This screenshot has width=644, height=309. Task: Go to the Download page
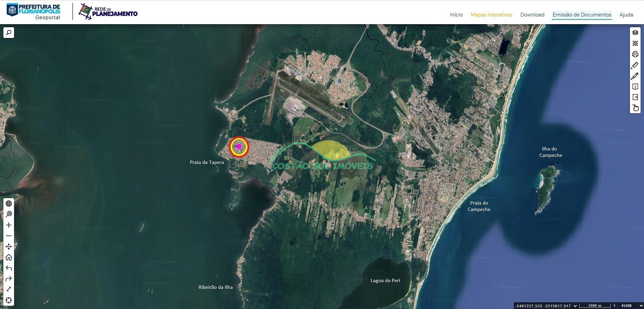(x=532, y=15)
